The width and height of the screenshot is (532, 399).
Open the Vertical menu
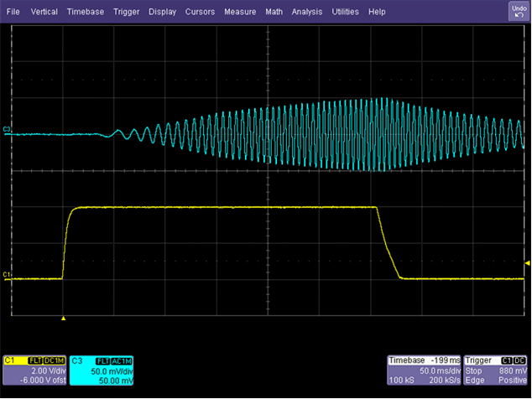(44, 13)
